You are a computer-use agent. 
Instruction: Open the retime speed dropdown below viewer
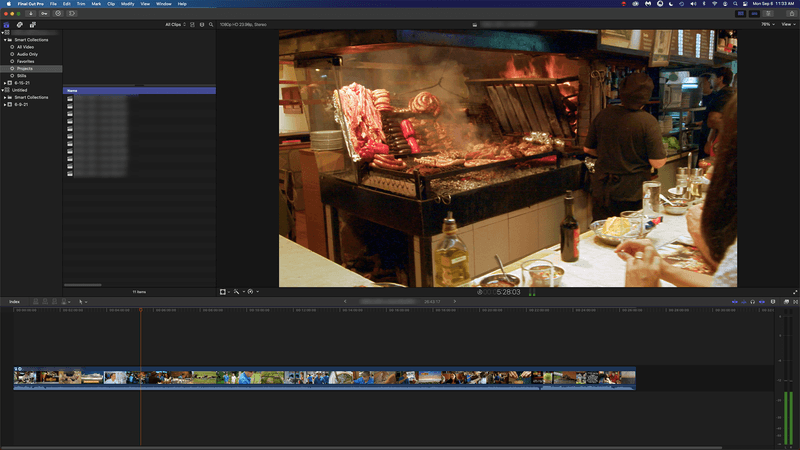point(253,292)
